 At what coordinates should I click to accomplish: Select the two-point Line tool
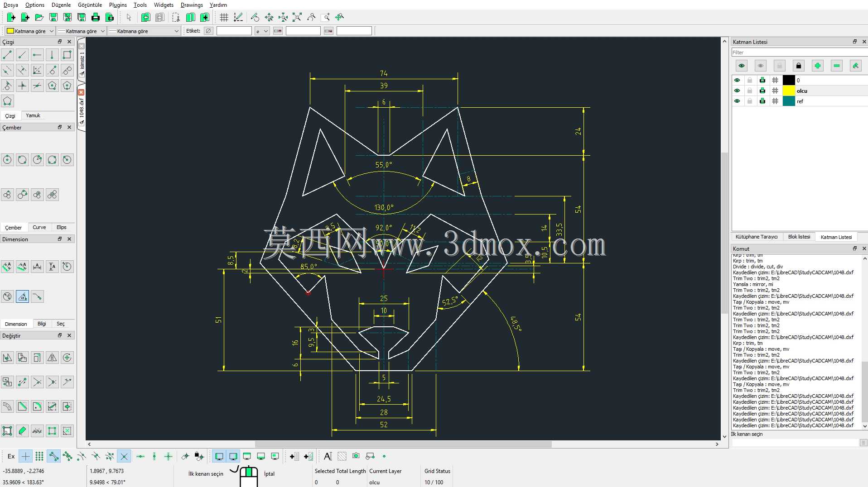click(x=7, y=55)
